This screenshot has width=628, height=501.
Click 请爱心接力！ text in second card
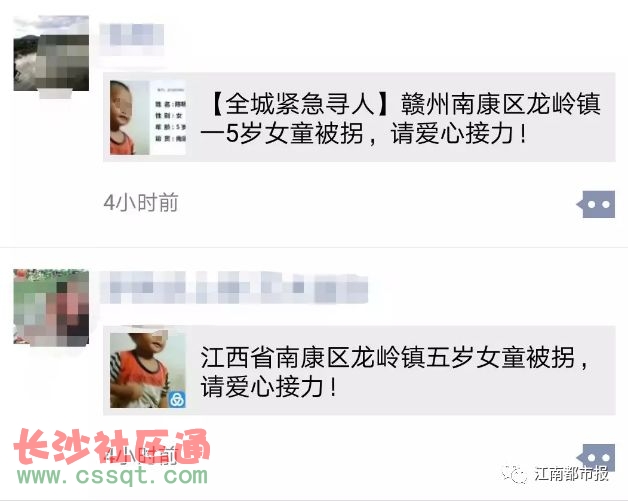[268, 387]
